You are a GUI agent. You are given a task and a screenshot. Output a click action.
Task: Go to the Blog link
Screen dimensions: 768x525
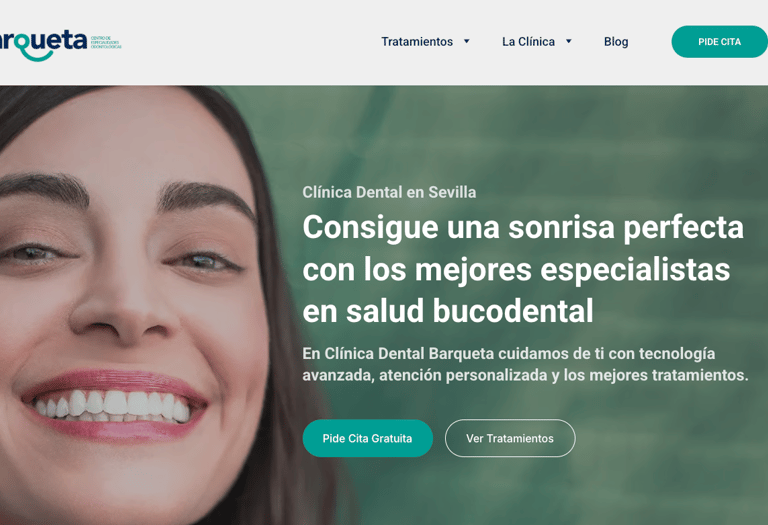616,42
